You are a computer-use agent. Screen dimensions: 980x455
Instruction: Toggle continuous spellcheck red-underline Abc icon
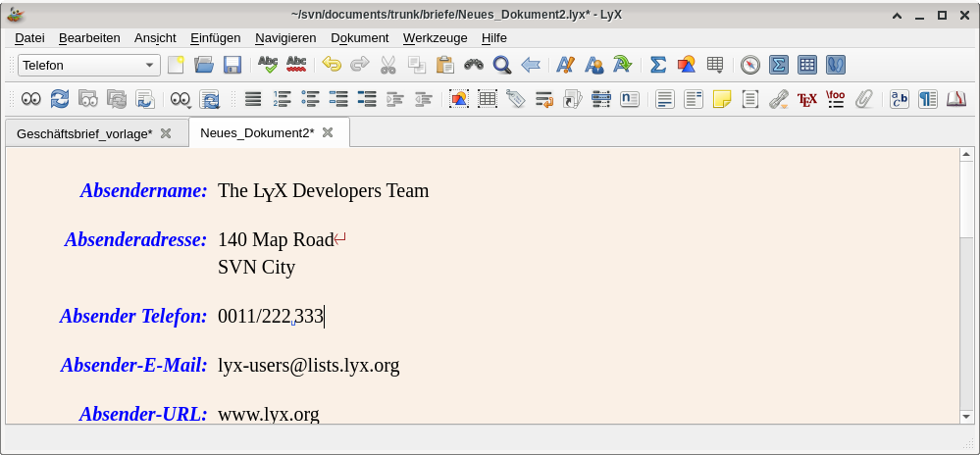295,65
